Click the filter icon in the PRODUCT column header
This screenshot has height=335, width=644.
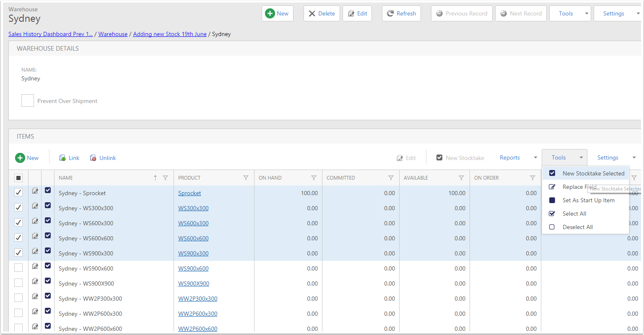[x=246, y=178]
